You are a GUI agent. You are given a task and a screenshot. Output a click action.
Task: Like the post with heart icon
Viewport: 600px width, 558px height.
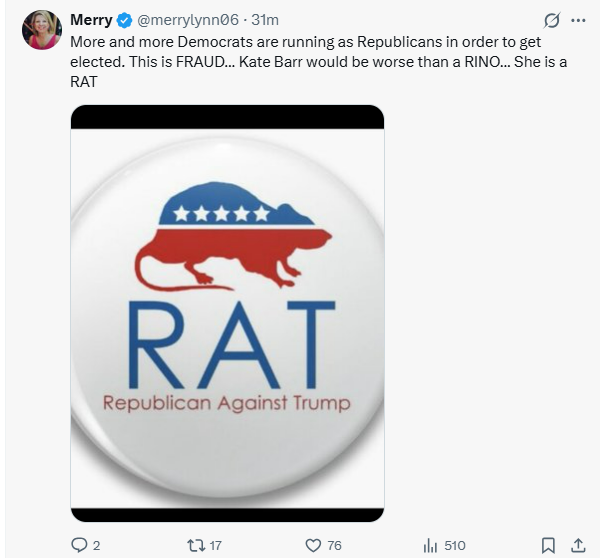(x=313, y=545)
